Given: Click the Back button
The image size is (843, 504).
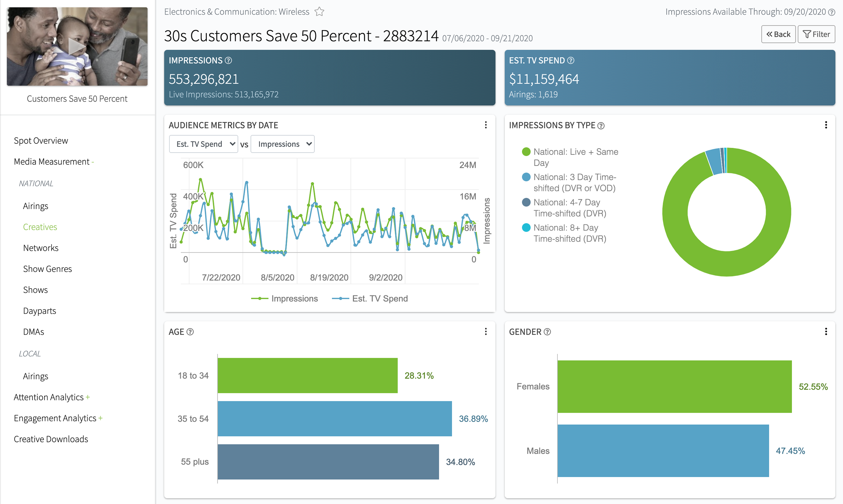Looking at the screenshot, I should [x=778, y=34].
